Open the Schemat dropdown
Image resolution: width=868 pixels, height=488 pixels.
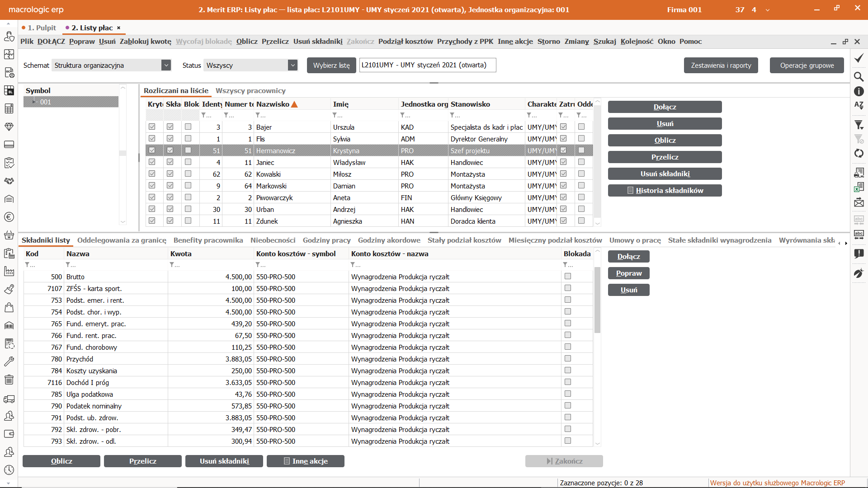[166, 66]
